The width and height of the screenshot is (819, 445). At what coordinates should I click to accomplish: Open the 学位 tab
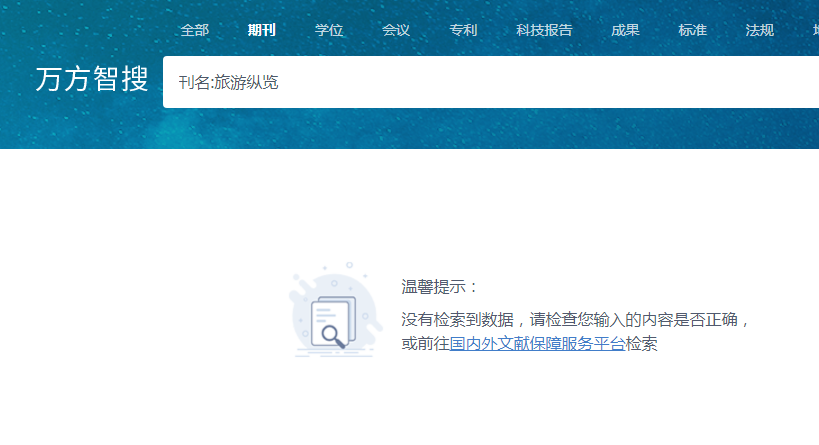329,30
